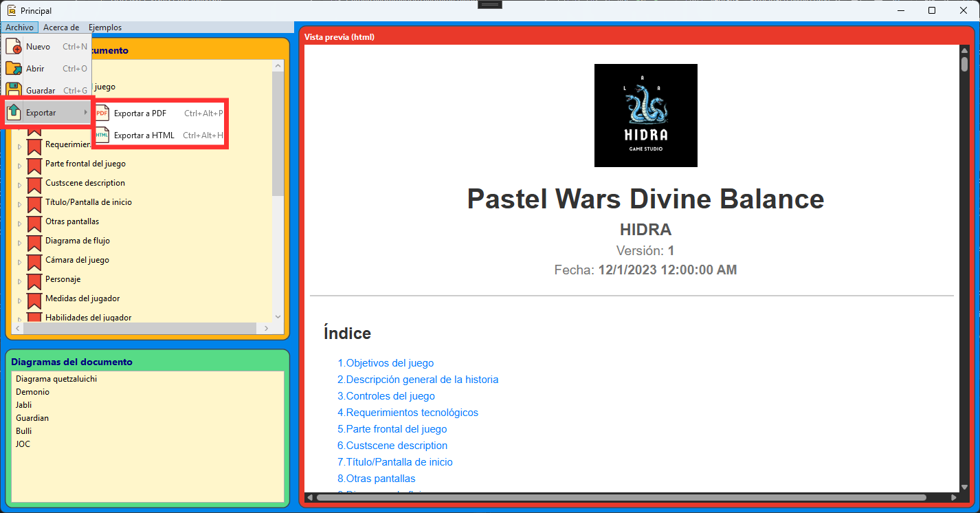Follow the Objetivos del juego index link
The image size is (980, 513).
[x=386, y=363]
